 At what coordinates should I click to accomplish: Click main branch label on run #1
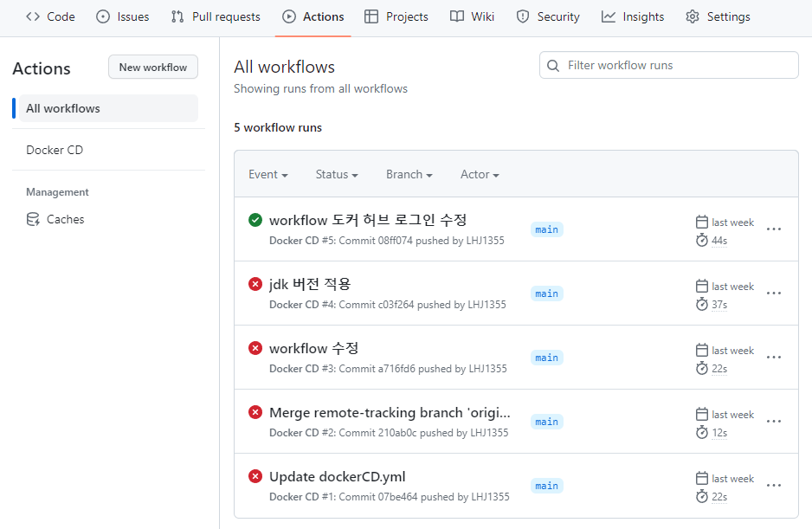547,486
